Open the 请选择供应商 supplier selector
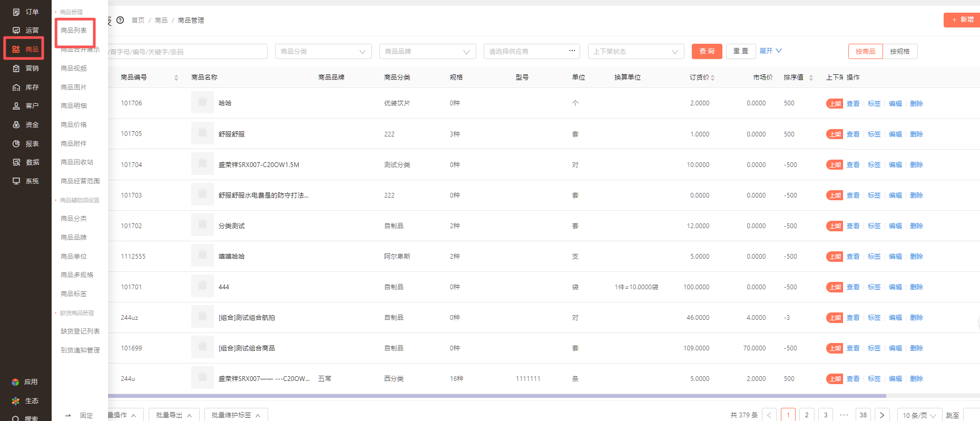 click(532, 52)
